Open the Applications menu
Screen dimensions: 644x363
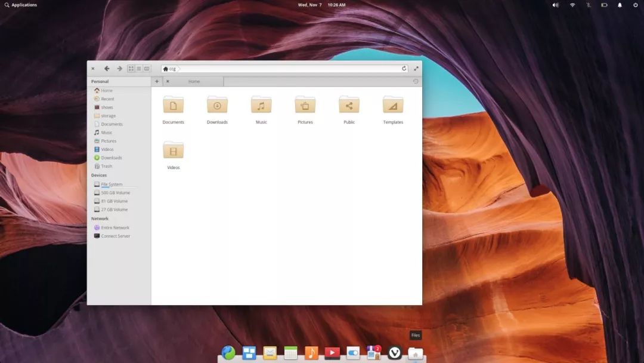pos(21,5)
